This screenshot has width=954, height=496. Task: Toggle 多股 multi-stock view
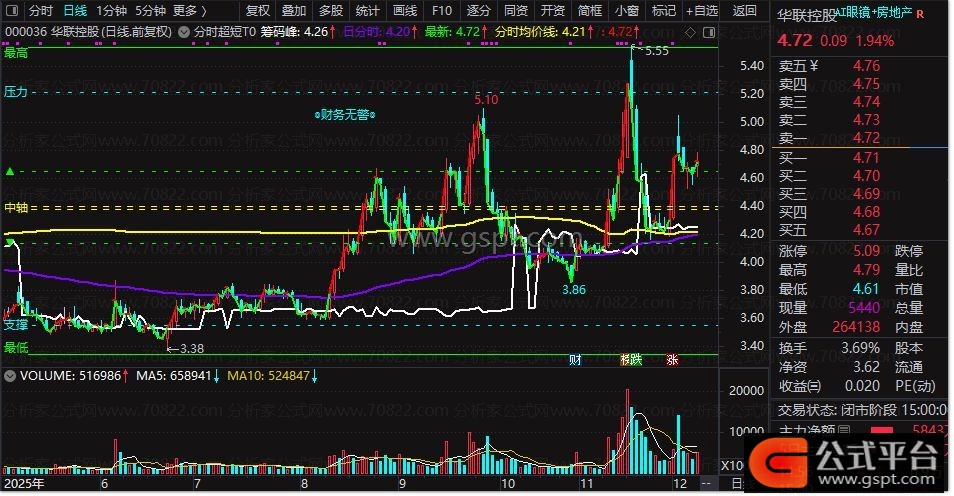[x=330, y=11]
